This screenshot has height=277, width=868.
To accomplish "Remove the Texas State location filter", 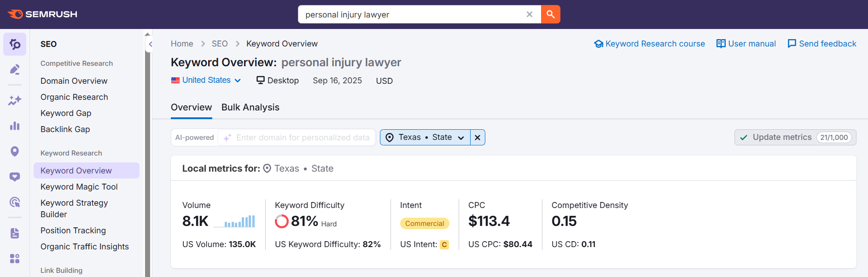I will click(478, 138).
